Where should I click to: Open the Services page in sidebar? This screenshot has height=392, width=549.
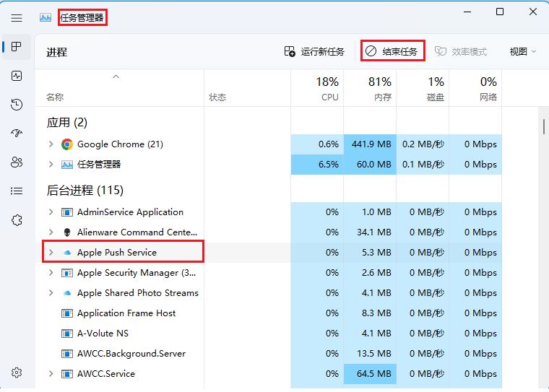17,220
